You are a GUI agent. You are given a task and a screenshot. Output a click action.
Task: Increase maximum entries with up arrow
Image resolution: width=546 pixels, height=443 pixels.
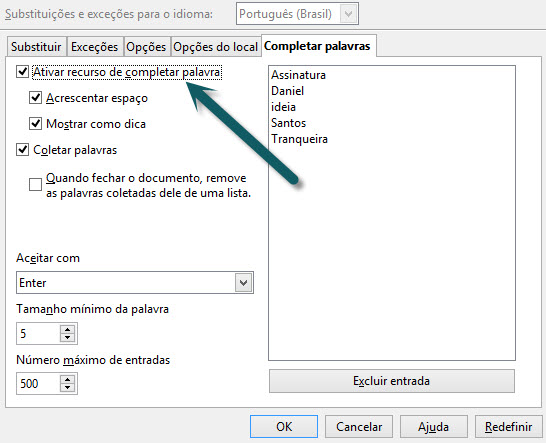[x=67, y=379]
